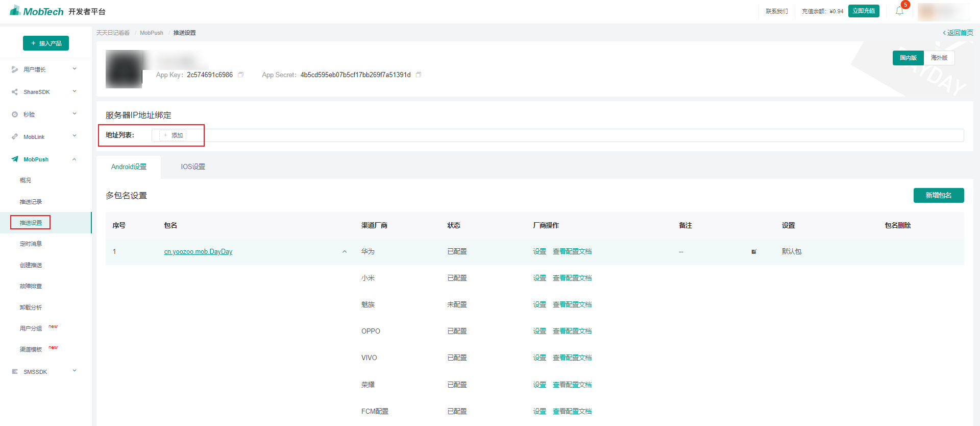
Task: Copy the App Secret value
Action: 419,75
